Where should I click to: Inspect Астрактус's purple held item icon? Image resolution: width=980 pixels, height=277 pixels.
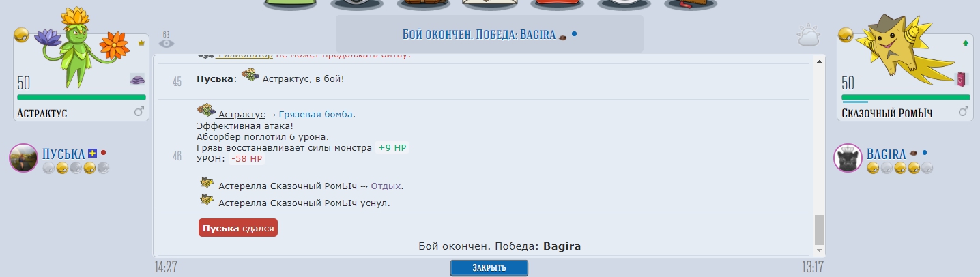[x=137, y=81]
